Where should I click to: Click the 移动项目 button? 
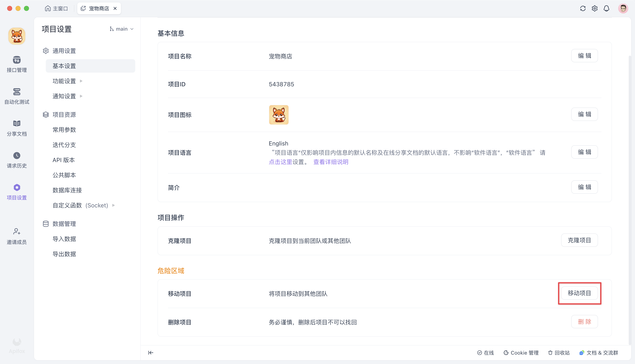pos(580,293)
